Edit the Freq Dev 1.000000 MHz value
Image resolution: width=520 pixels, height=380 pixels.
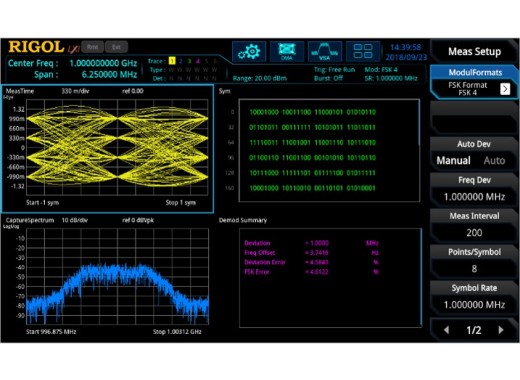474,197
